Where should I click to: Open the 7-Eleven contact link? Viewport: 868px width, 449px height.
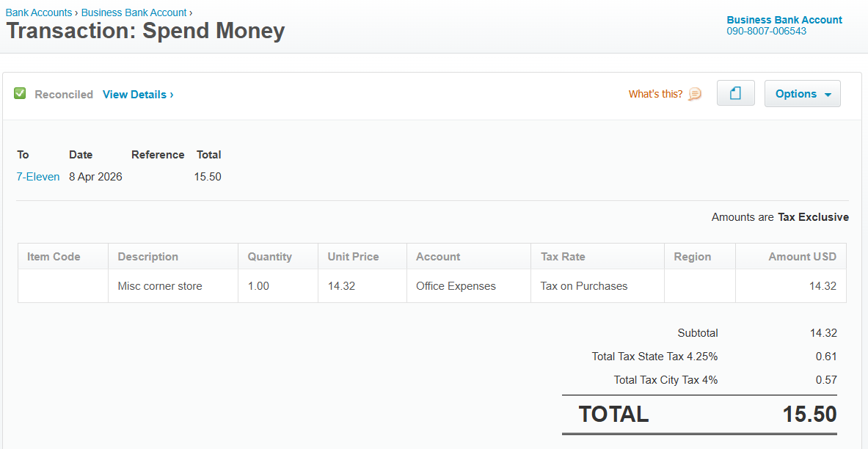37,177
